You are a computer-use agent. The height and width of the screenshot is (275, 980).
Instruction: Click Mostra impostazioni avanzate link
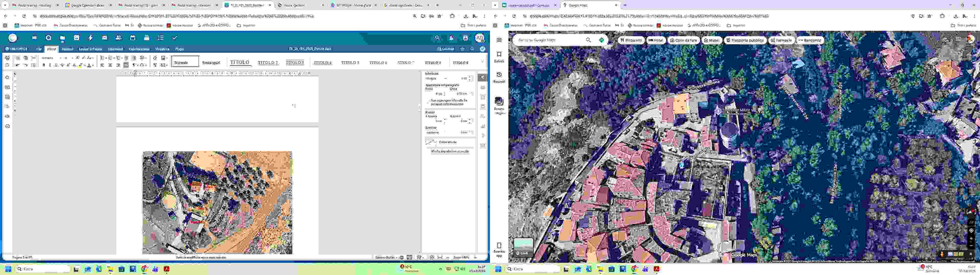[450, 151]
